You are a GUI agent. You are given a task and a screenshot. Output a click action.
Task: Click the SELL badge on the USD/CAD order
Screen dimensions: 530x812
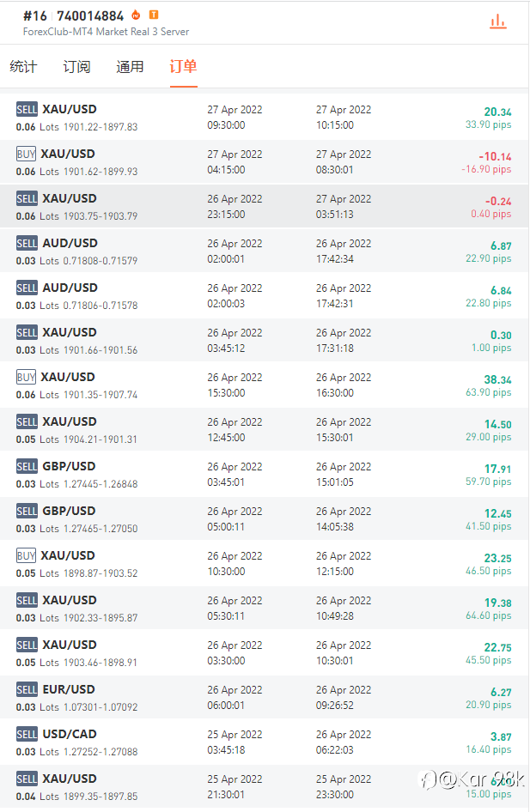[x=27, y=734]
